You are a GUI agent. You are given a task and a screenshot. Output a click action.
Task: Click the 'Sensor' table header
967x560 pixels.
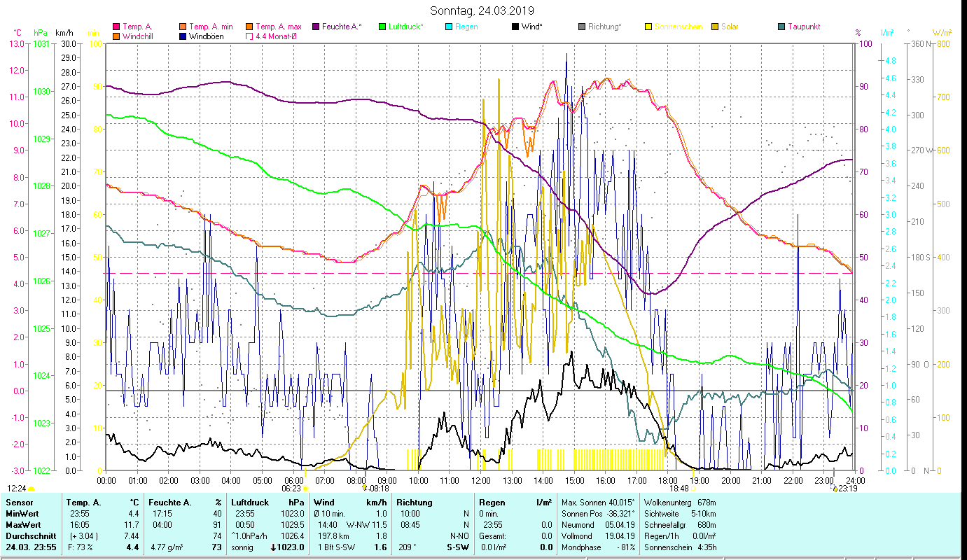click(x=18, y=503)
